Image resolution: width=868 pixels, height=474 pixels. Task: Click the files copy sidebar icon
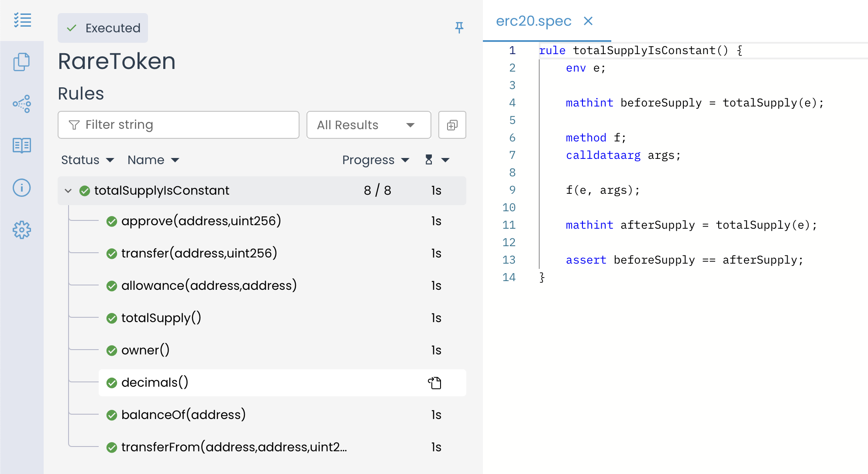(x=22, y=62)
